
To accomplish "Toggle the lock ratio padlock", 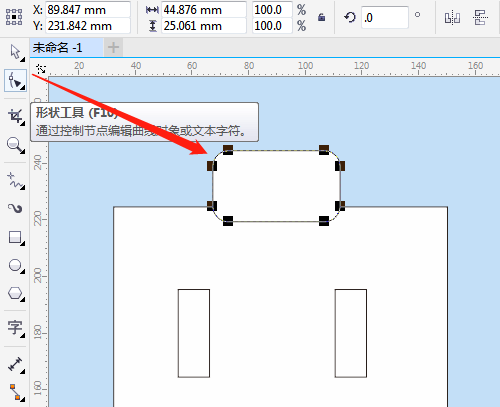I will tap(321, 17).
